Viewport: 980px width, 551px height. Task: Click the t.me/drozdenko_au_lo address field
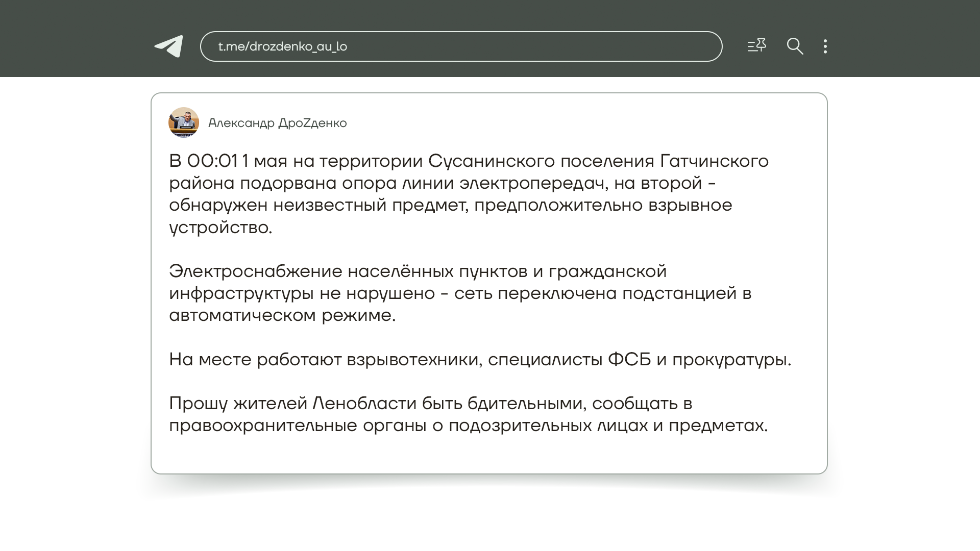click(460, 46)
